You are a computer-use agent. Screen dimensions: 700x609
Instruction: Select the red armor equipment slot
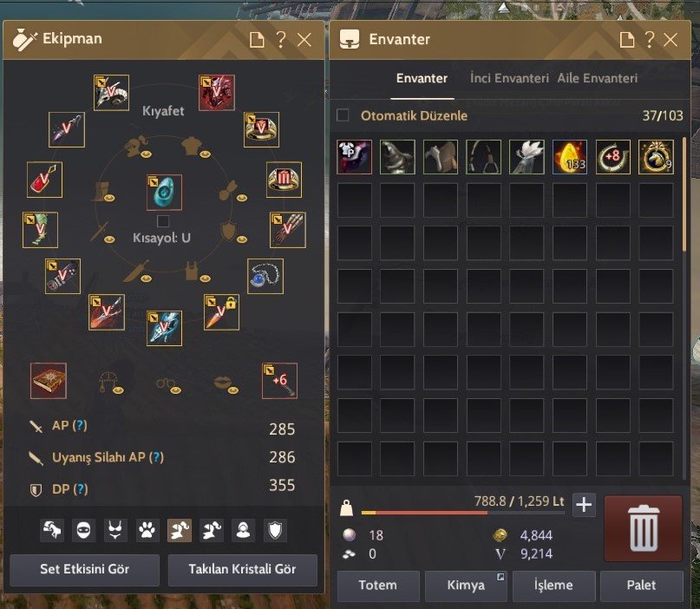coord(217,93)
